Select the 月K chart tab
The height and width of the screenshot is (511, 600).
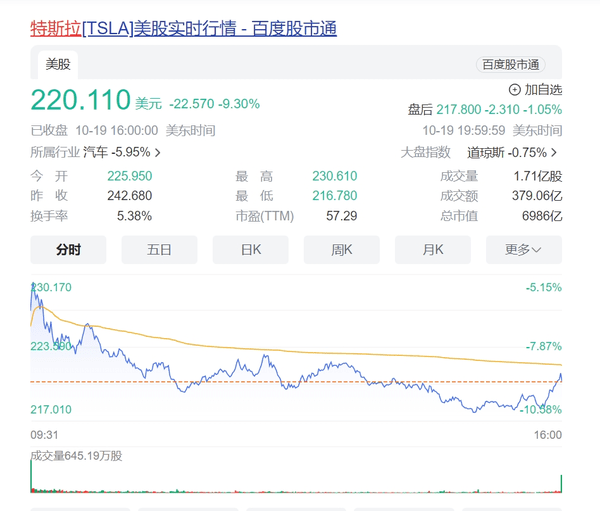click(x=432, y=250)
